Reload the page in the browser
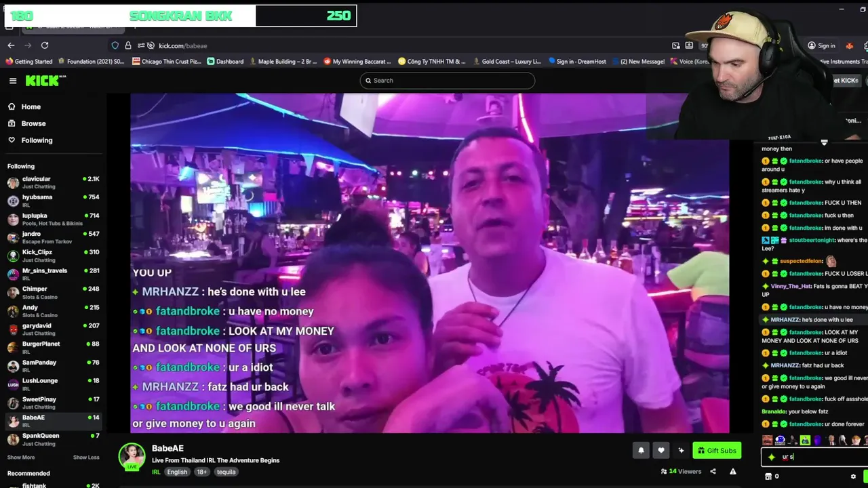 [x=45, y=45]
